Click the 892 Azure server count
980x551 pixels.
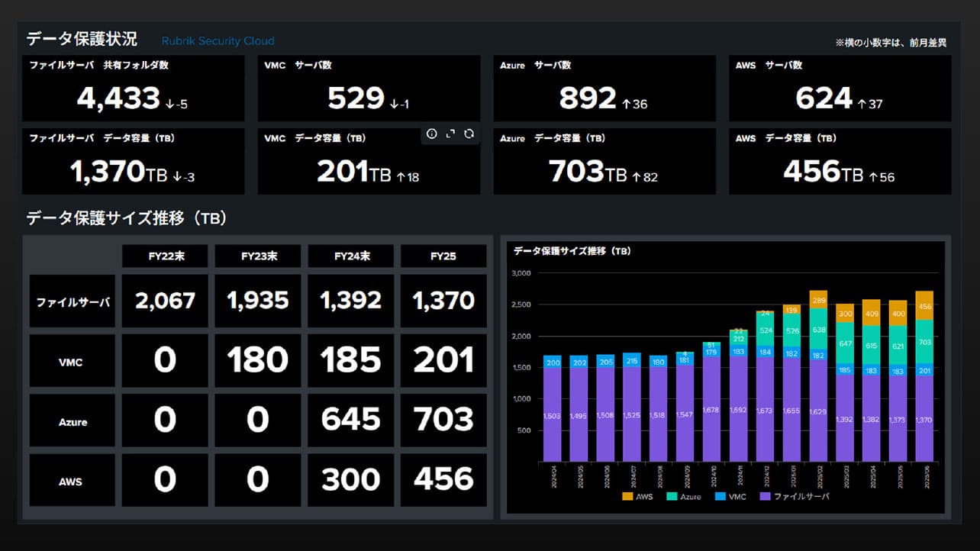(x=588, y=98)
